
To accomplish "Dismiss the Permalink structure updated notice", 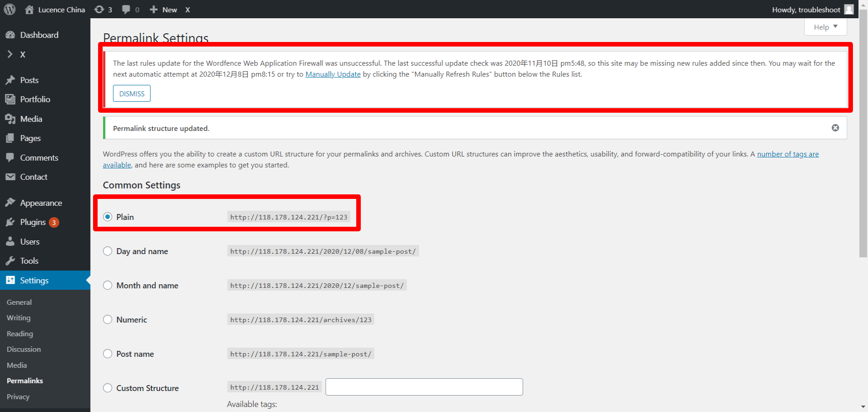I will pos(835,128).
